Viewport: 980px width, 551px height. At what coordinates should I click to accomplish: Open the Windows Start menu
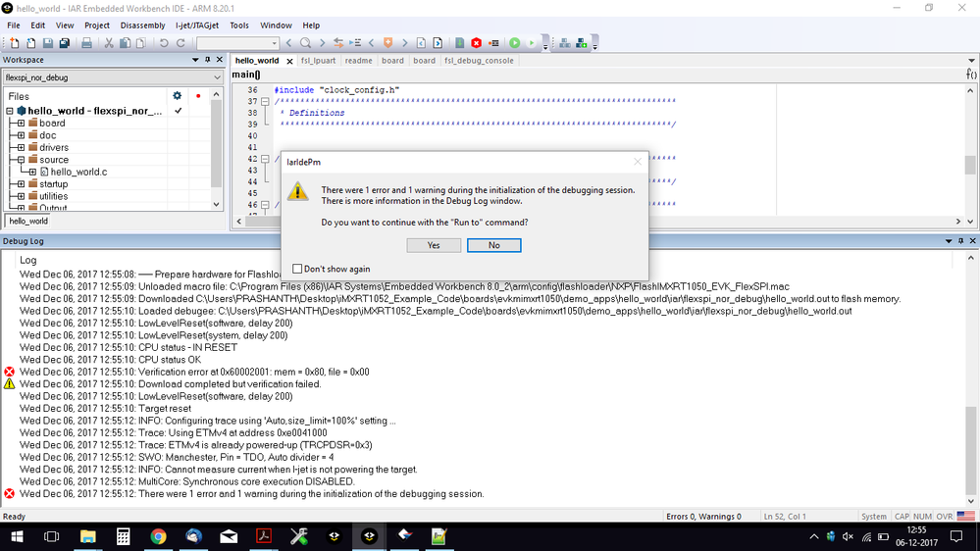17,536
